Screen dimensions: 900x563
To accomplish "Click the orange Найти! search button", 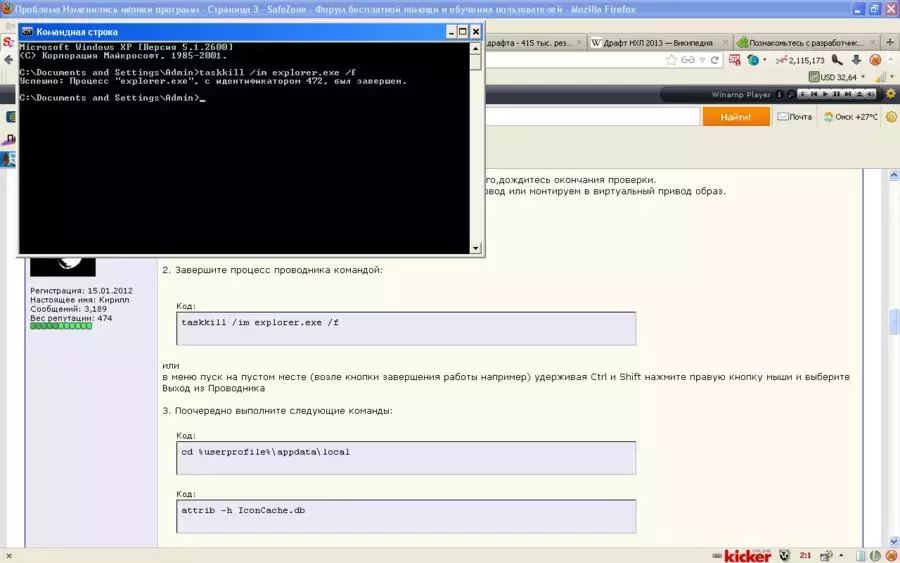I will click(736, 117).
